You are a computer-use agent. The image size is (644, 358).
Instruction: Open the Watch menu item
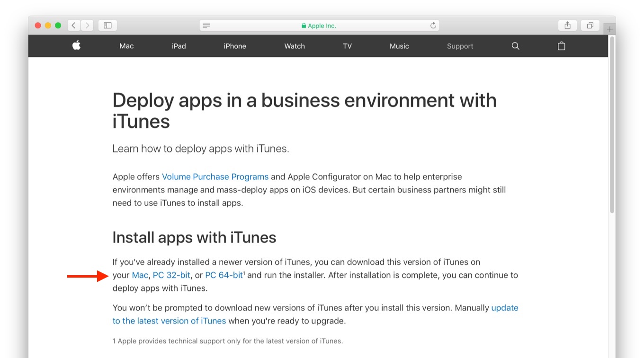[295, 46]
